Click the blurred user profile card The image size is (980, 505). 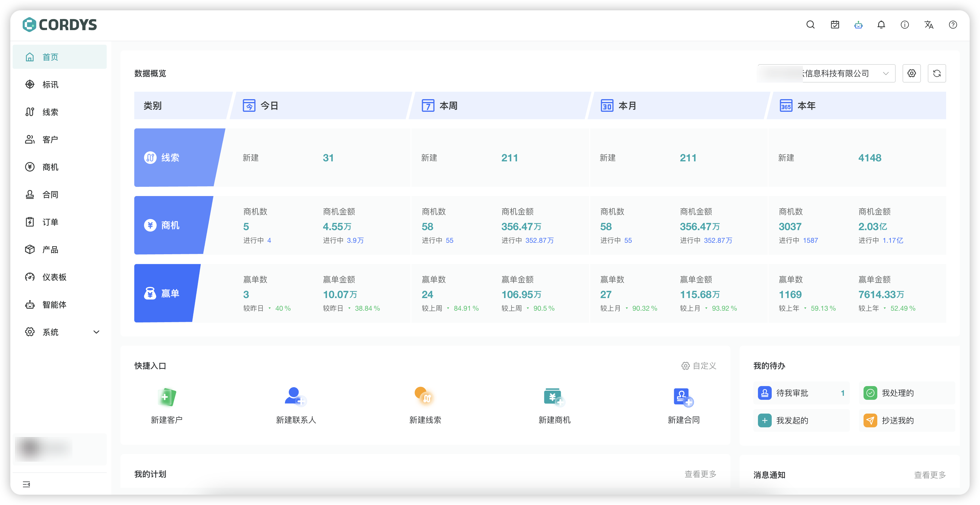pos(60,449)
